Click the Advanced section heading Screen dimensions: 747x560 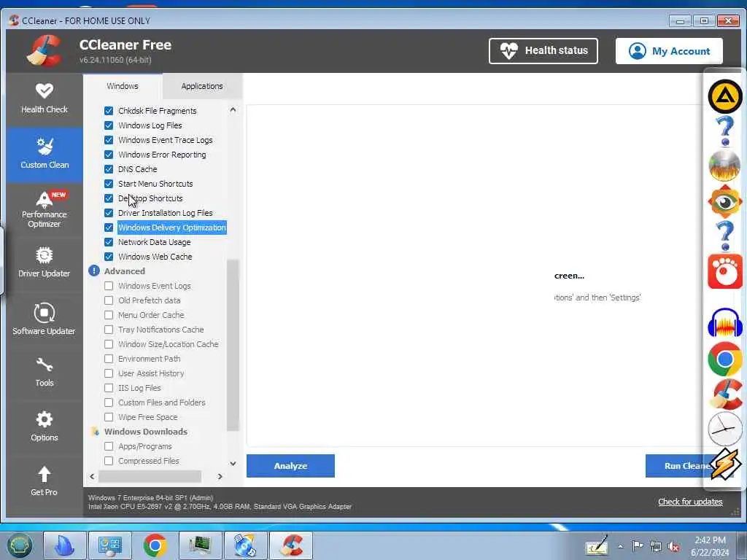124,271
